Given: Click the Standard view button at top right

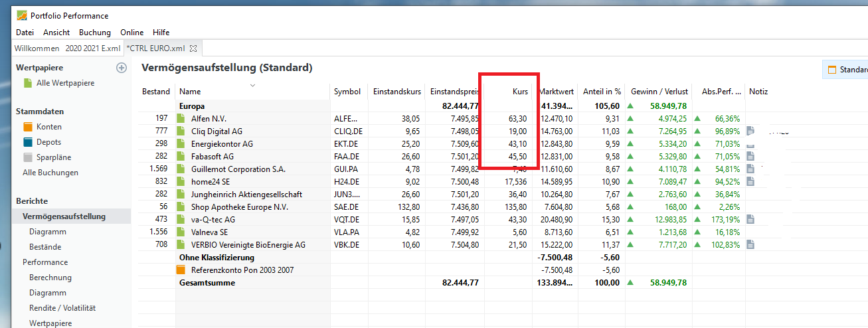Looking at the screenshot, I should 845,69.
